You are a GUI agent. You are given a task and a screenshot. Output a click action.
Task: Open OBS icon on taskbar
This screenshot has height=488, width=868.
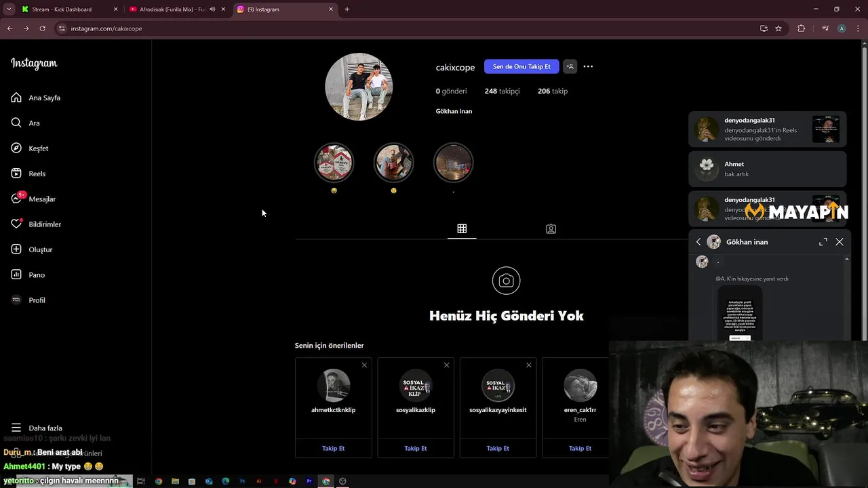tap(342, 481)
